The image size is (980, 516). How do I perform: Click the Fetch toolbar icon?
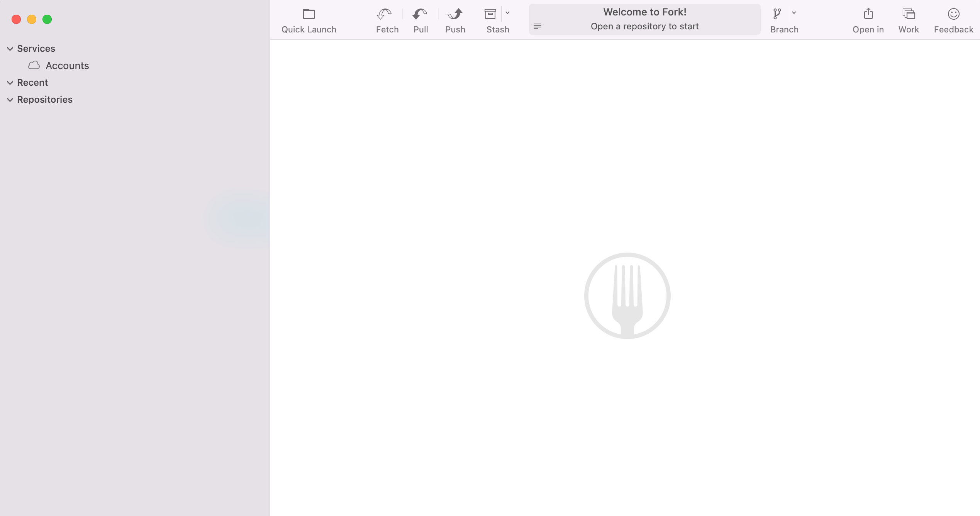(384, 14)
